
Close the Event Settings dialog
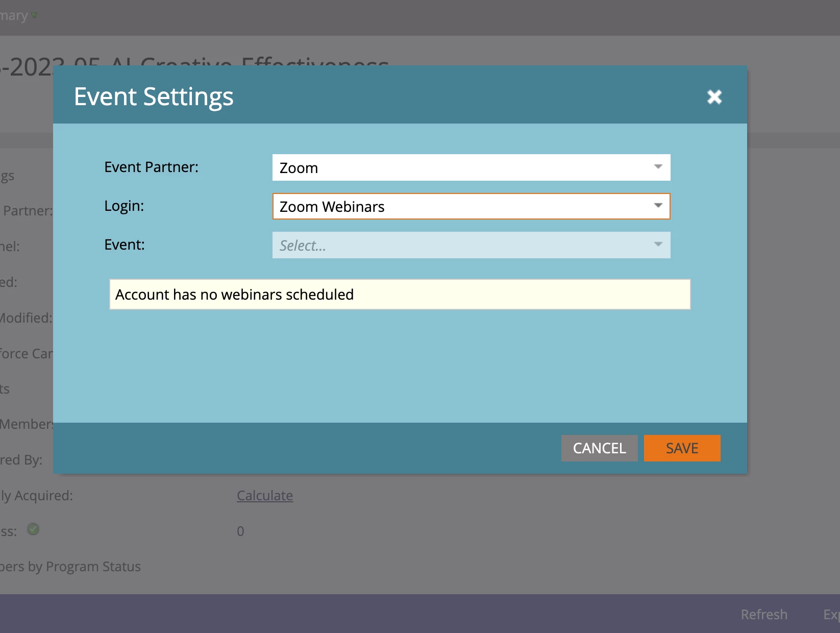pos(714,96)
